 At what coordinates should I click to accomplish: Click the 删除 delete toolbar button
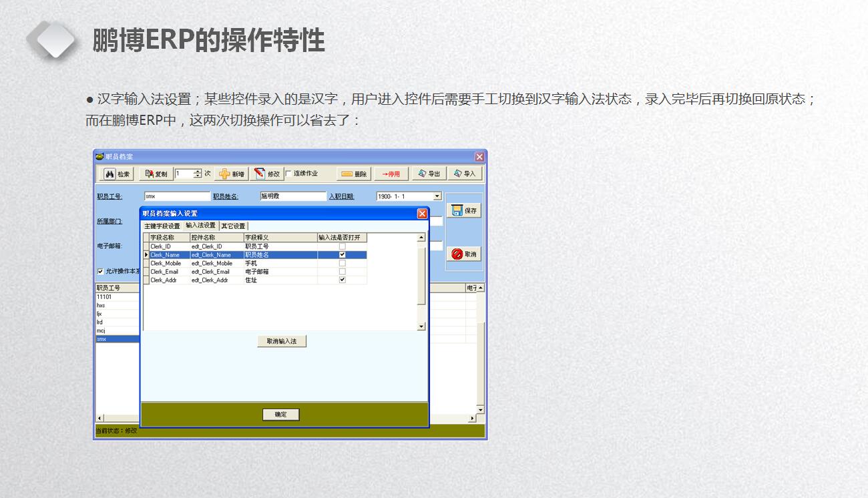tap(354, 174)
